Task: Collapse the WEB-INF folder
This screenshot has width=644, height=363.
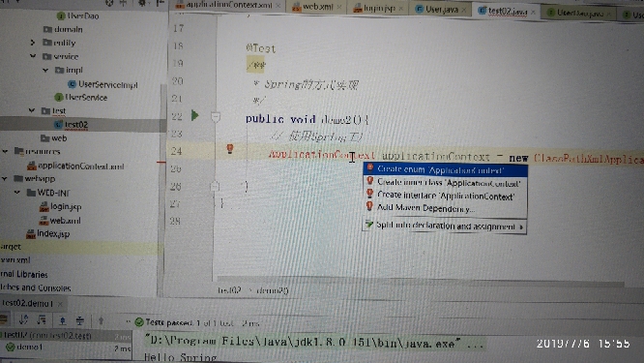Action: click(17, 192)
